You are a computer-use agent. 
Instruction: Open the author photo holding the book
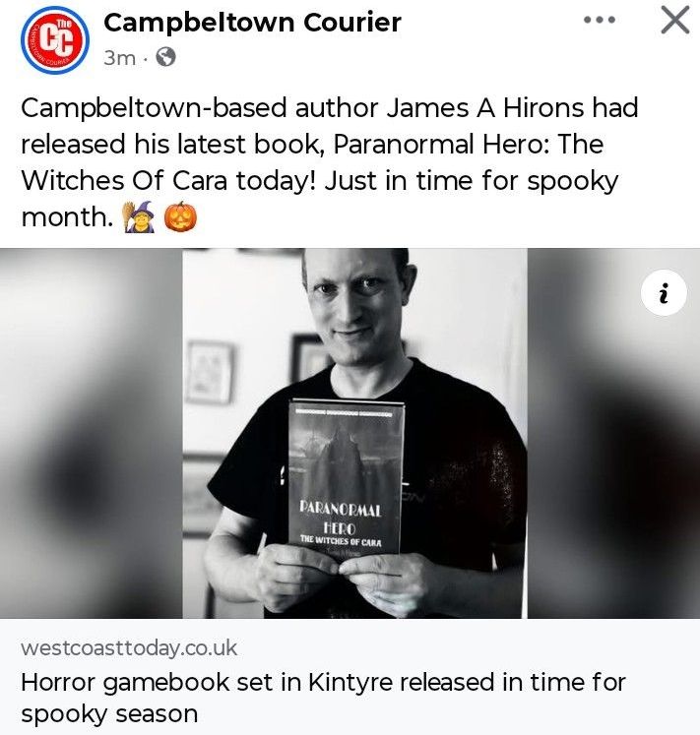(x=354, y=433)
